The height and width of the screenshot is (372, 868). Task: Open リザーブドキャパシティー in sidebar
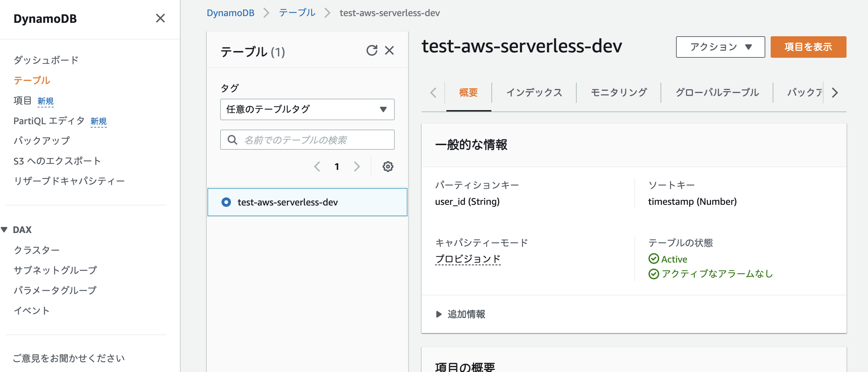[69, 181]
